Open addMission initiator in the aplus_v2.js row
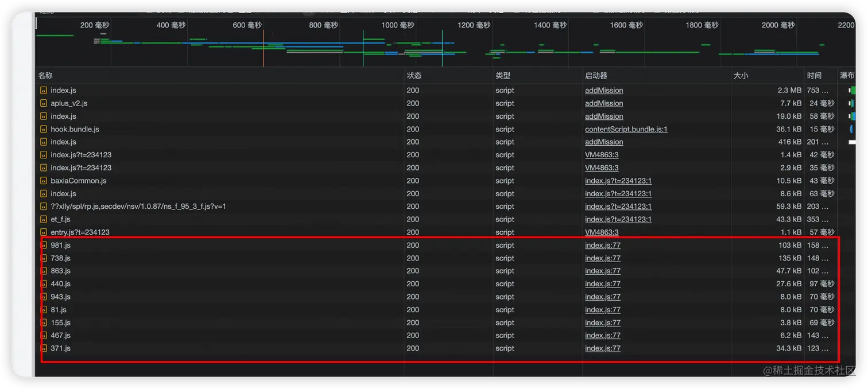Viewport: 868px width, 389px height. [604, 103]
